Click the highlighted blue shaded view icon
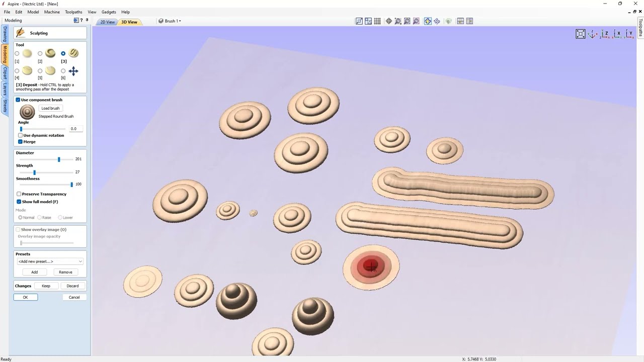Image resolution: width=644 pixels, height=362 pixels. (x=428, y=21)
